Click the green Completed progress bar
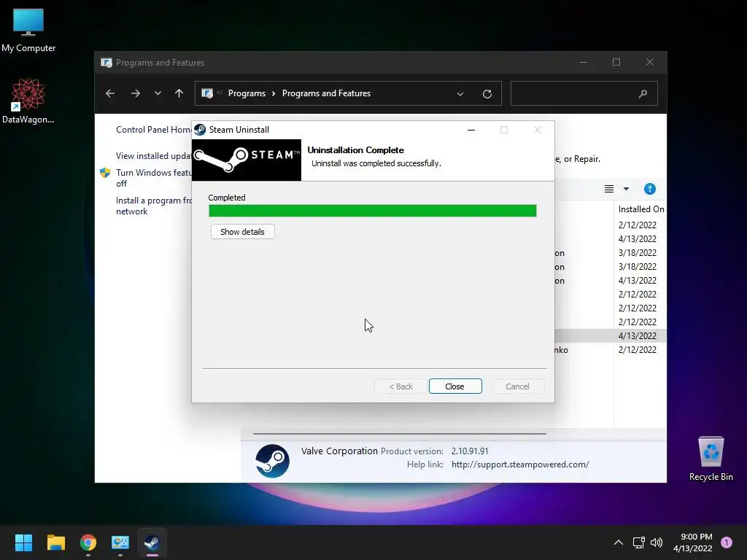 (373, 211)
